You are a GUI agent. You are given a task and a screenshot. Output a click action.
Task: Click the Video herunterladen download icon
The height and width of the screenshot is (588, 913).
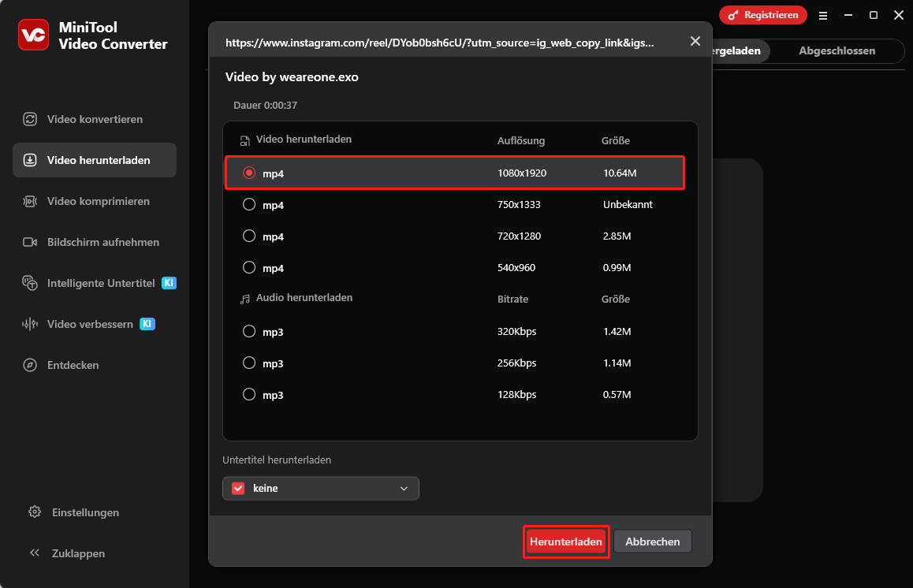[30, 160]
